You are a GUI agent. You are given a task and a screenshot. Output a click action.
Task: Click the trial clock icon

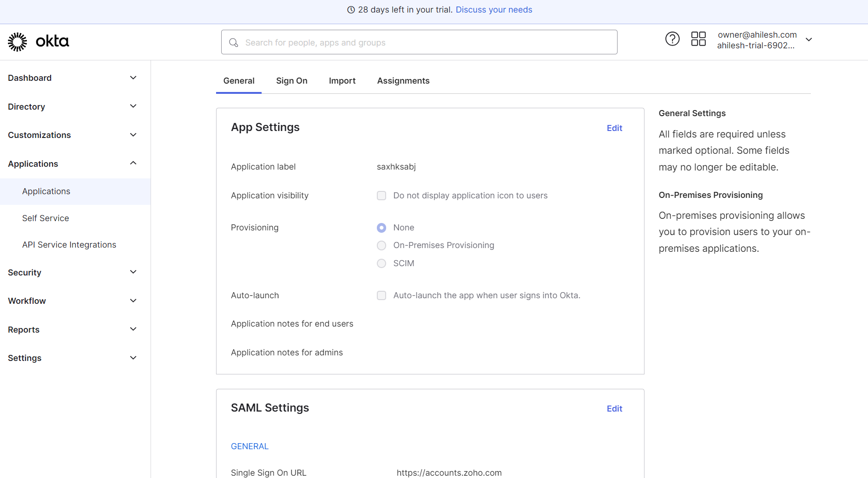point(351,10)
